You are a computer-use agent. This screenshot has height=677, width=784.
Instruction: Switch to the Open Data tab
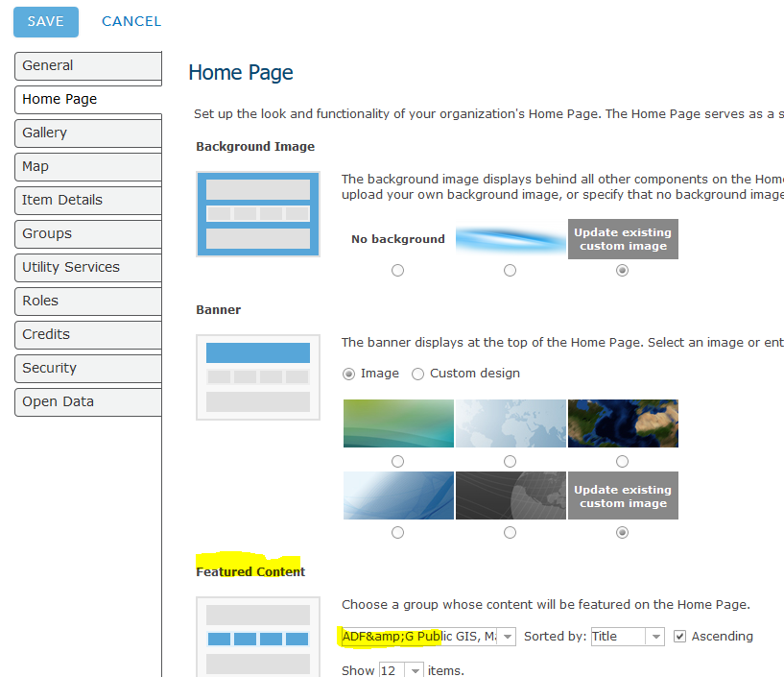(x=88, y=401)
